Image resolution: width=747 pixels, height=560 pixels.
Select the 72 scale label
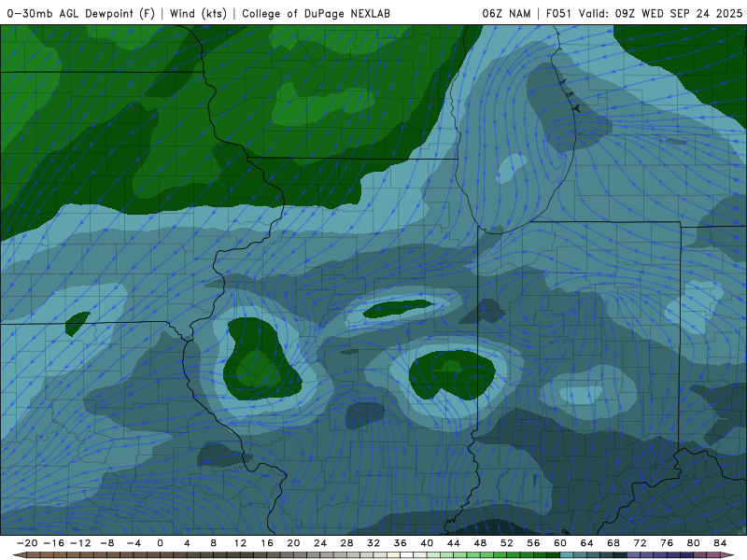coord(641,543)
